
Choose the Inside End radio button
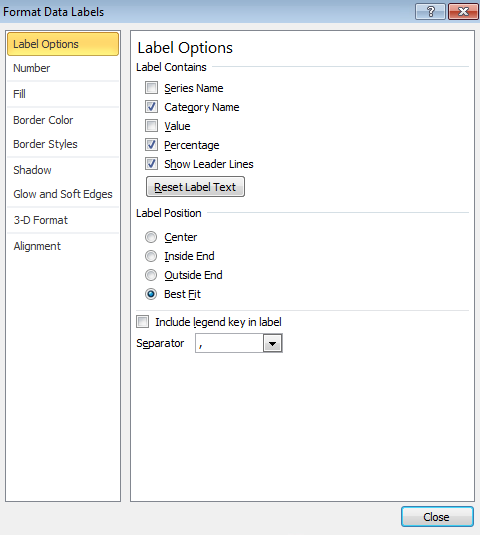pyautogui.click(x=151, y=256)
